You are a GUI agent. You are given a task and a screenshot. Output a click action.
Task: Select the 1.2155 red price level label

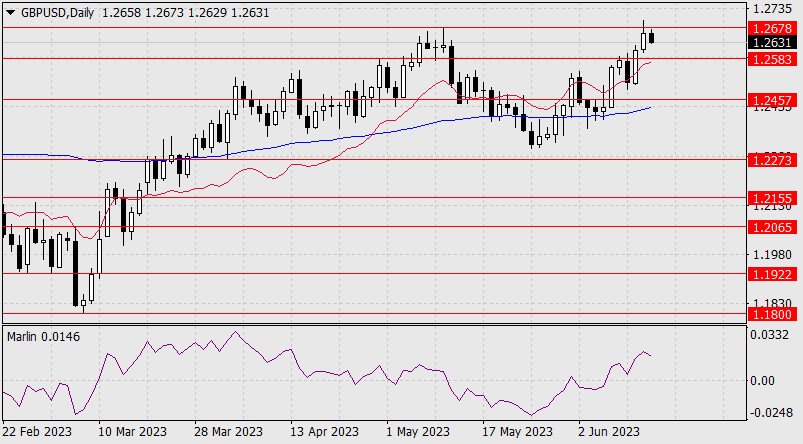pyautogui.click(x=772, y=198)
